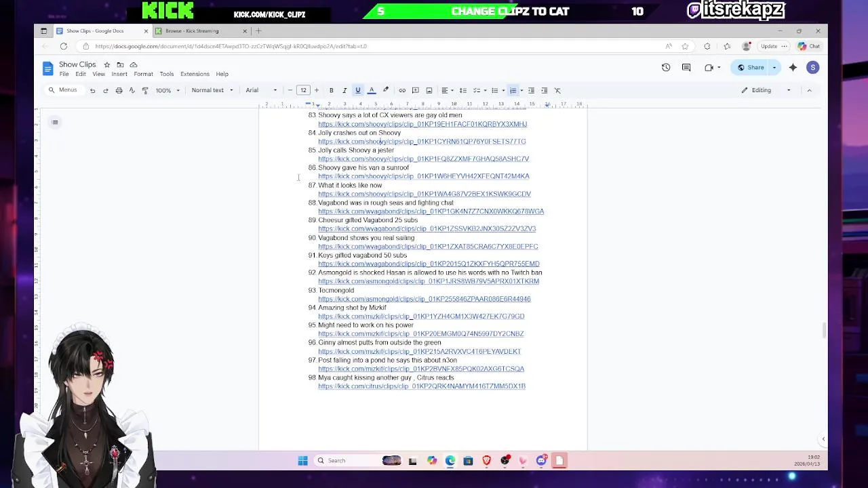Decrease the font size
Image resolution: width=868 pixels, height=488 pixels.
[x=290, y=90]
